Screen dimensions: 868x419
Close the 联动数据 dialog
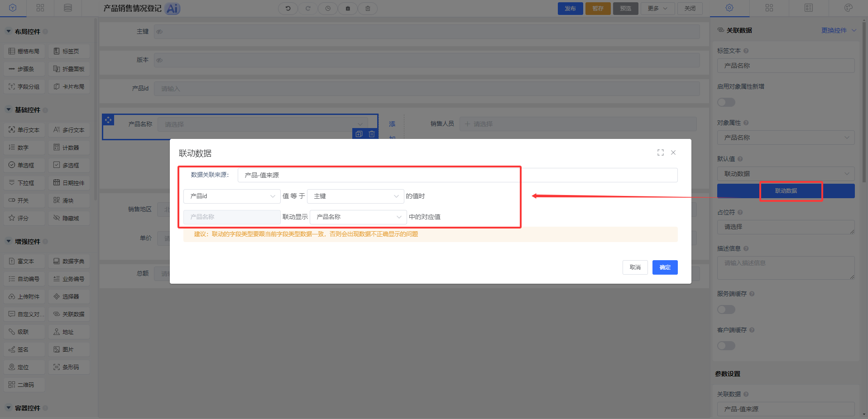click(673, 152)
